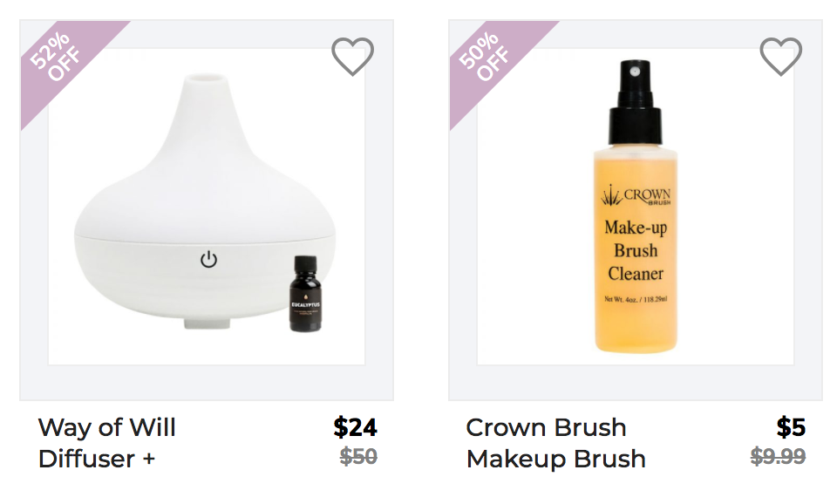Click the Net Wt. 4oz bottle text
Viewport: 830px width, 504px height.
pyautogui.click(x=636, y=299)
